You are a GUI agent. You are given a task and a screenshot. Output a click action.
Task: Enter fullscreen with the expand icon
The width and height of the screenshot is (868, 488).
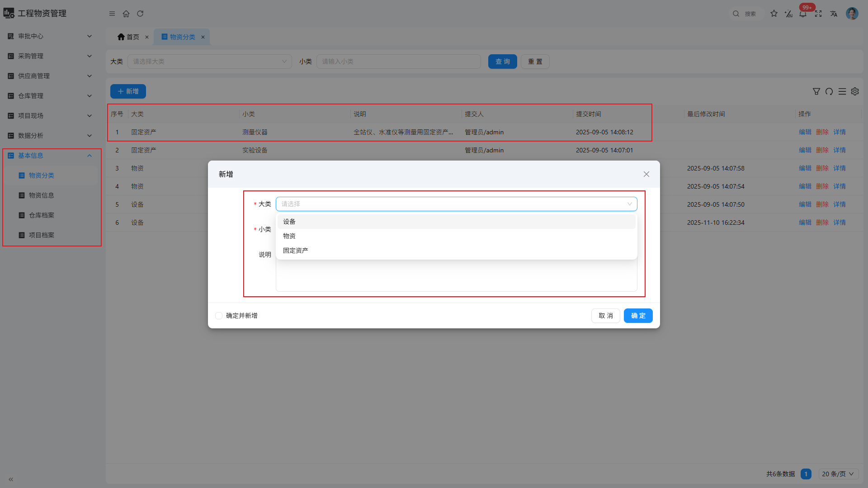point(818,14)
